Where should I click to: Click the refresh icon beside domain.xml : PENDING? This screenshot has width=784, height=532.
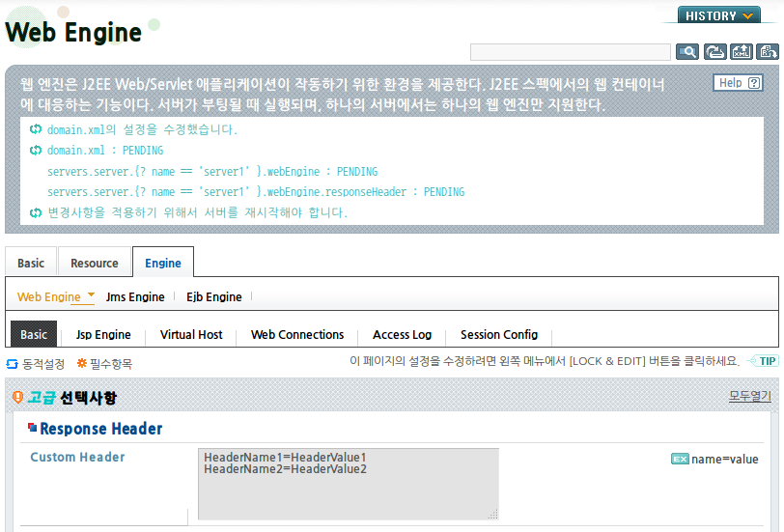(35, 150)
